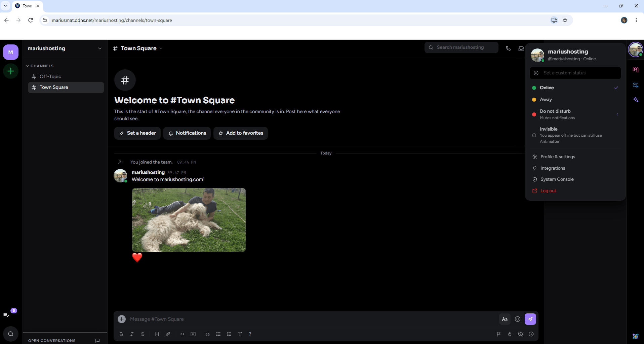Log out of the account
Viewport: 644px width, 344px height.
[575, 191]
